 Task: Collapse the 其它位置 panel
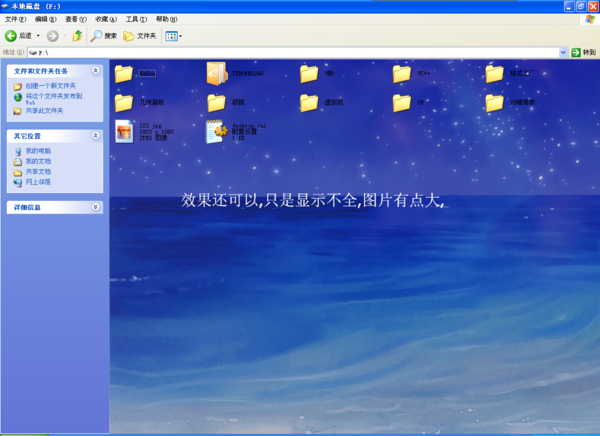click(96, 136)
